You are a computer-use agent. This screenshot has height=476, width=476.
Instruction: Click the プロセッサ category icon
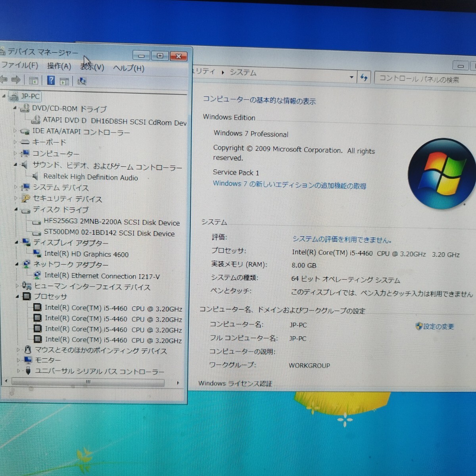(x=27, y=296)
